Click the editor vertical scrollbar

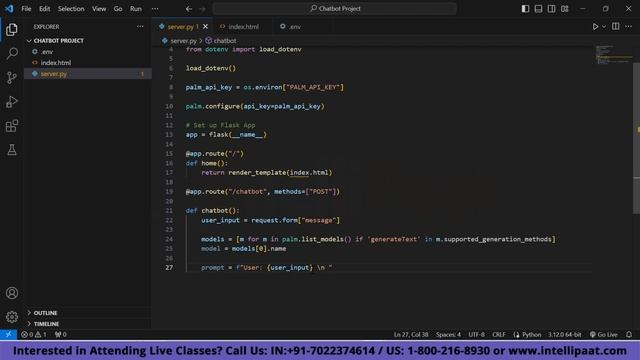point(636,138)
